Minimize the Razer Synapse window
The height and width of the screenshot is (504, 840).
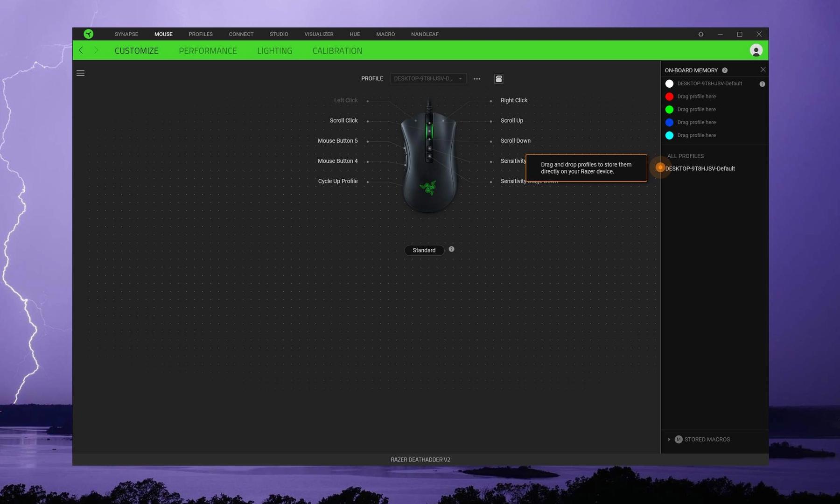point(720,34)
